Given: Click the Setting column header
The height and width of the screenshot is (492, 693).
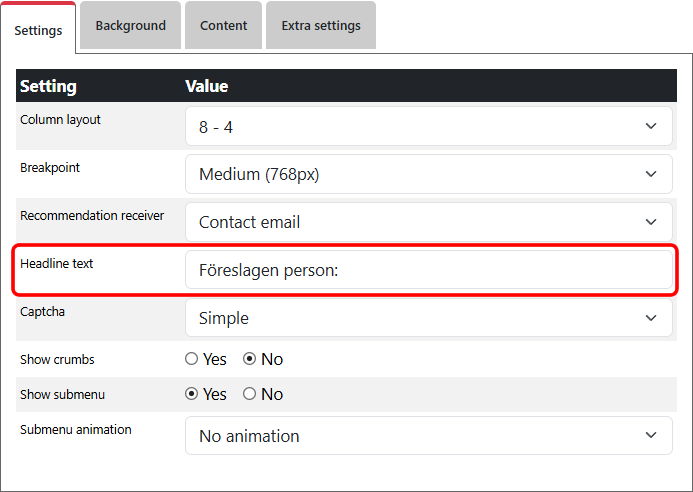Looking at the screenshot, I should coord(48,86).
